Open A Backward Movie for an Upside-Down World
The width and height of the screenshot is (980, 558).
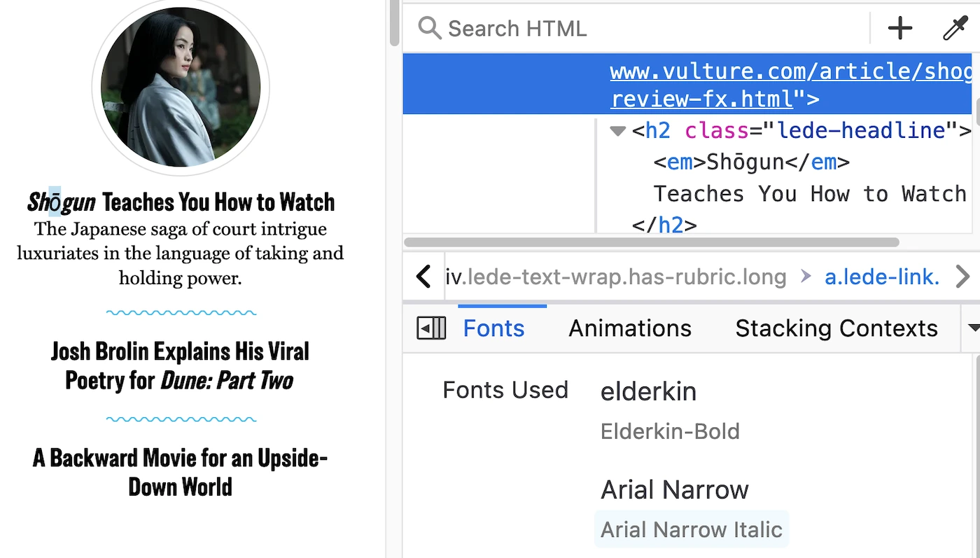180,472
